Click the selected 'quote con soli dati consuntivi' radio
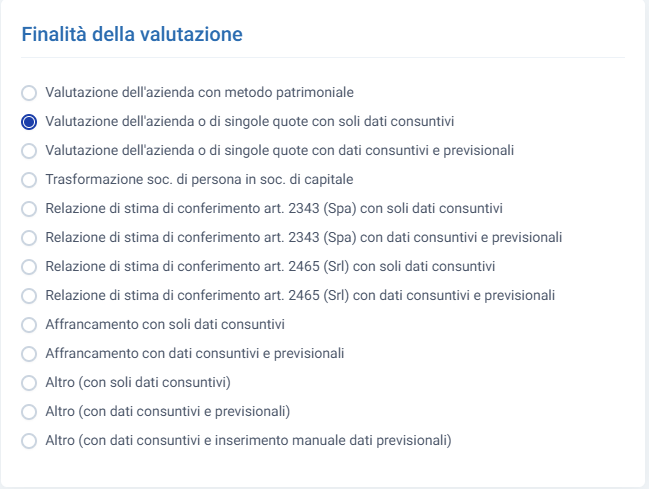 point(29,122)
